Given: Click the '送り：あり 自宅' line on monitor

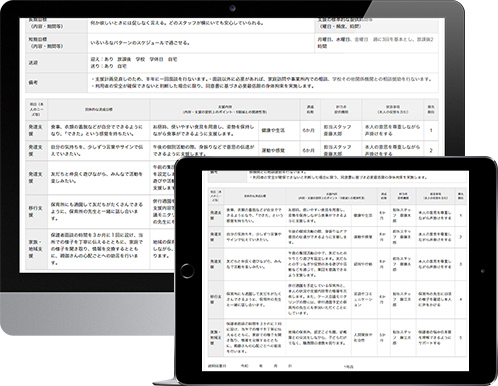Looking at the screenshot, I should tap(109, 66).
